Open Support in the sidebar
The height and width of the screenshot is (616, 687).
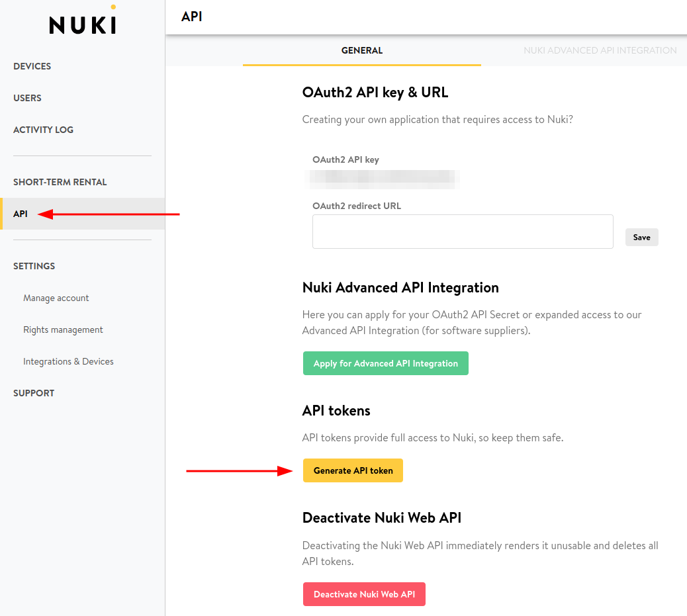tap(34, 394)
